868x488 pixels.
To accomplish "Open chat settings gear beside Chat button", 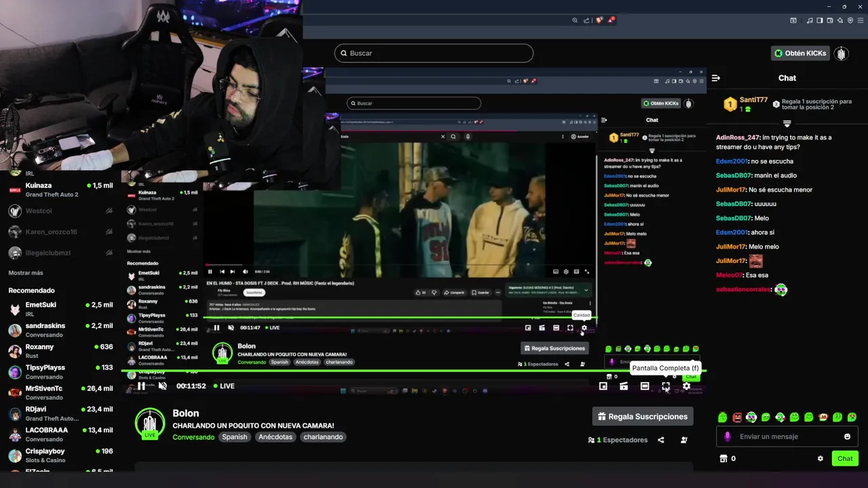I will (821, 459).
